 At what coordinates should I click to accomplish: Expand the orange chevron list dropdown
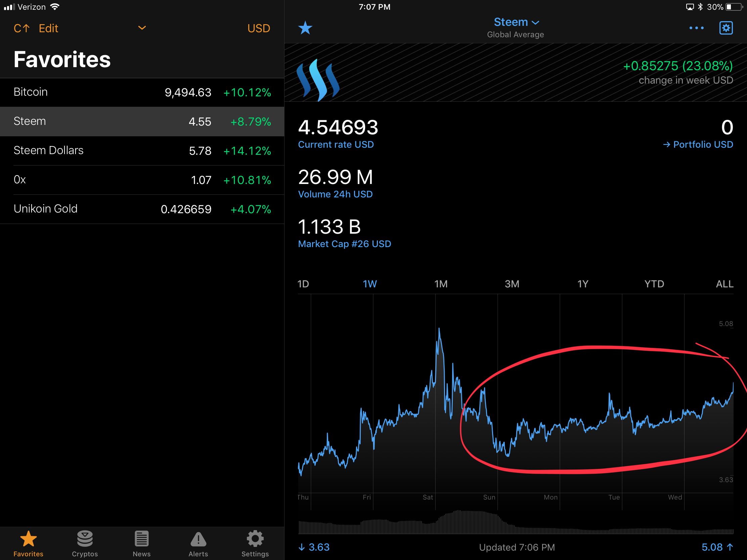142,28
